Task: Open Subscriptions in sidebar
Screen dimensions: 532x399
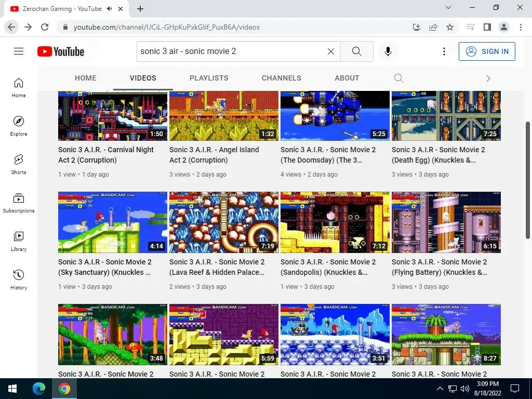Action: (19, 203)
